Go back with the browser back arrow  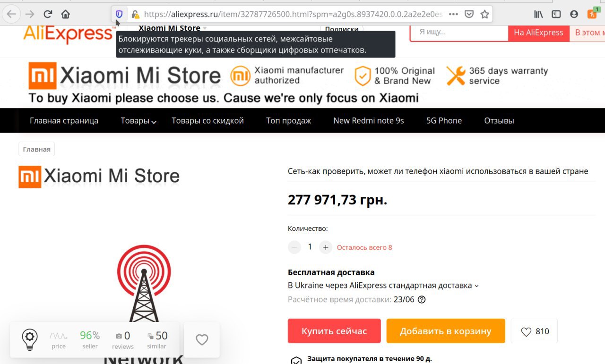click(x=11, y=14)
